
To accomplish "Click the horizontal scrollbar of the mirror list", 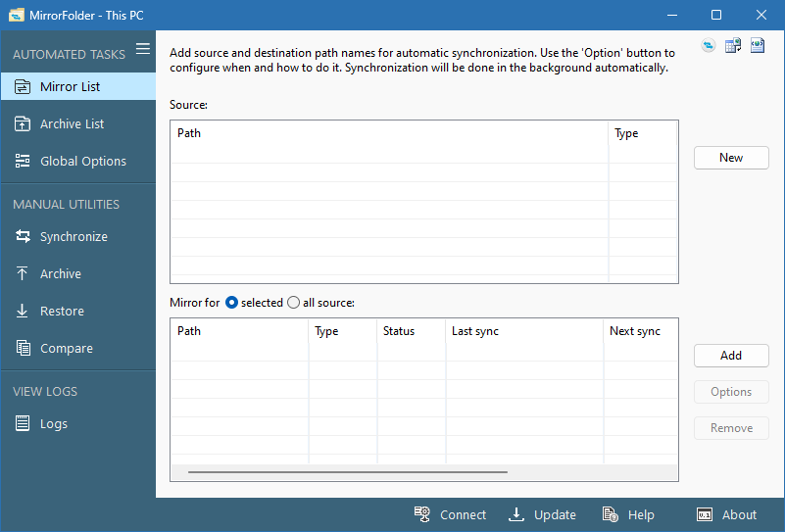I will pos(348,471).
